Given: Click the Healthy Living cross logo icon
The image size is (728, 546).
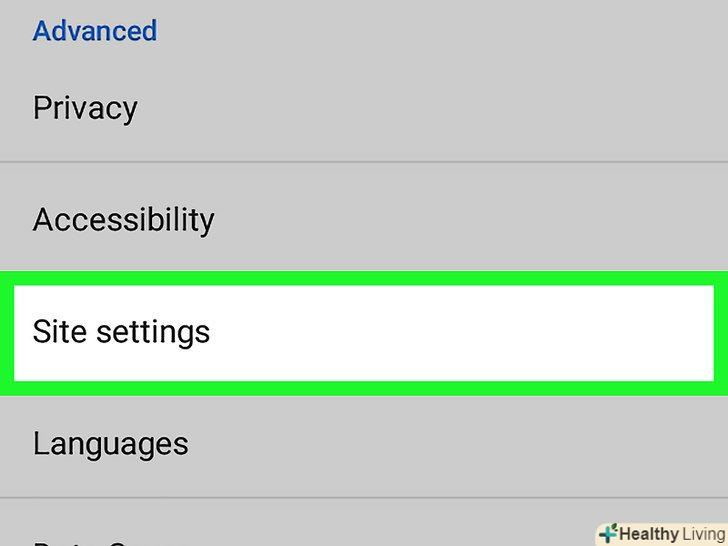Looking at the screenshot, I should (x=607, y=533).
